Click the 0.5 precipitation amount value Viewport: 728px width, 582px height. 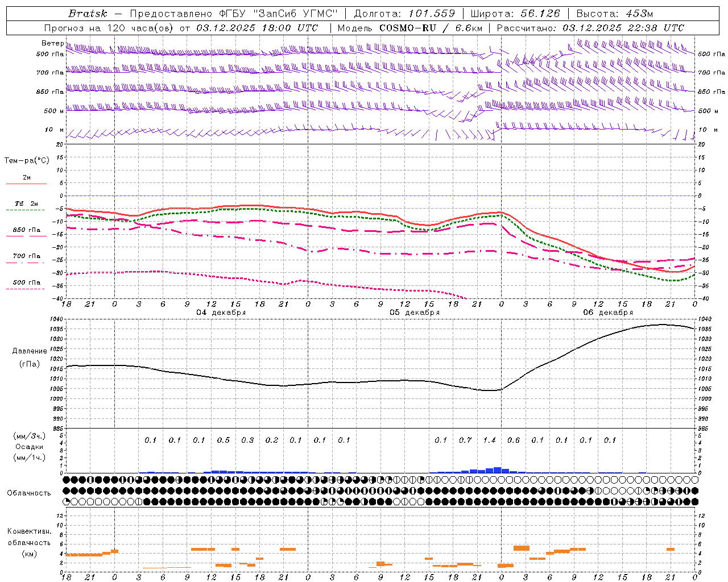pos(224,440)
